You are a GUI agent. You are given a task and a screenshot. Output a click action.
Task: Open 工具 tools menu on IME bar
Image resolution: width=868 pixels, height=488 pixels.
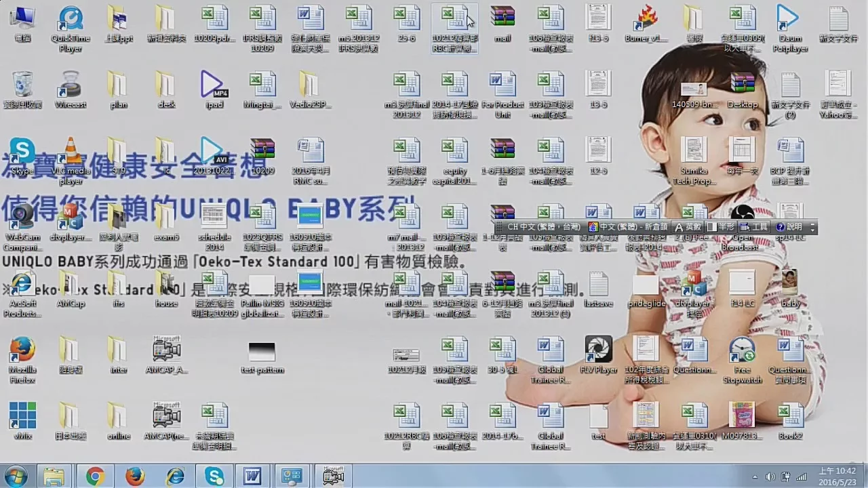tap(755, 227)
